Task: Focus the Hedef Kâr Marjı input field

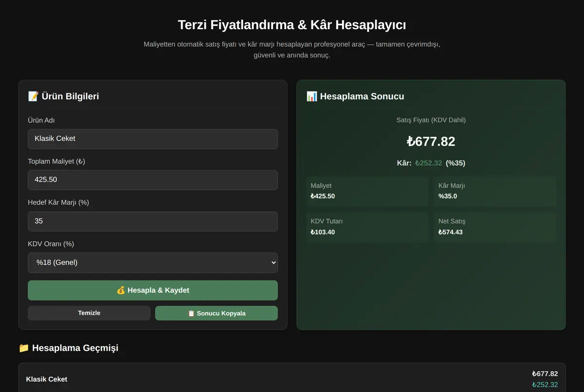Action: 153,221
